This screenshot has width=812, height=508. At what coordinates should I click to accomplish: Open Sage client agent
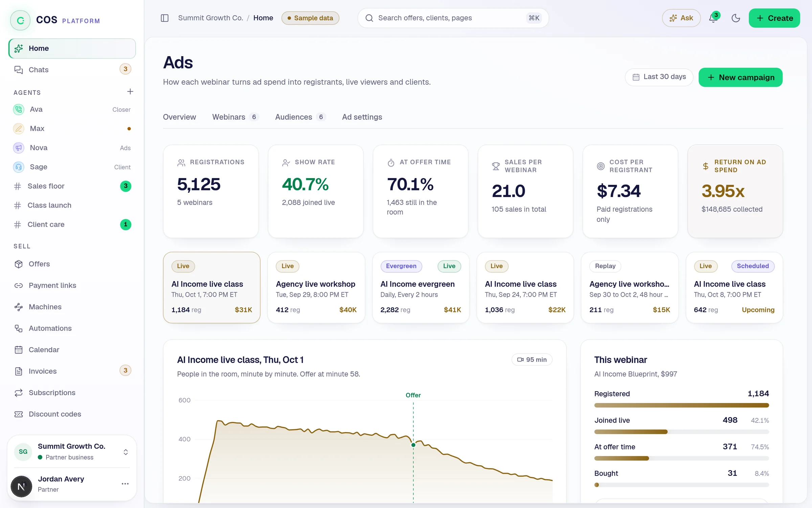pos(72,167)
